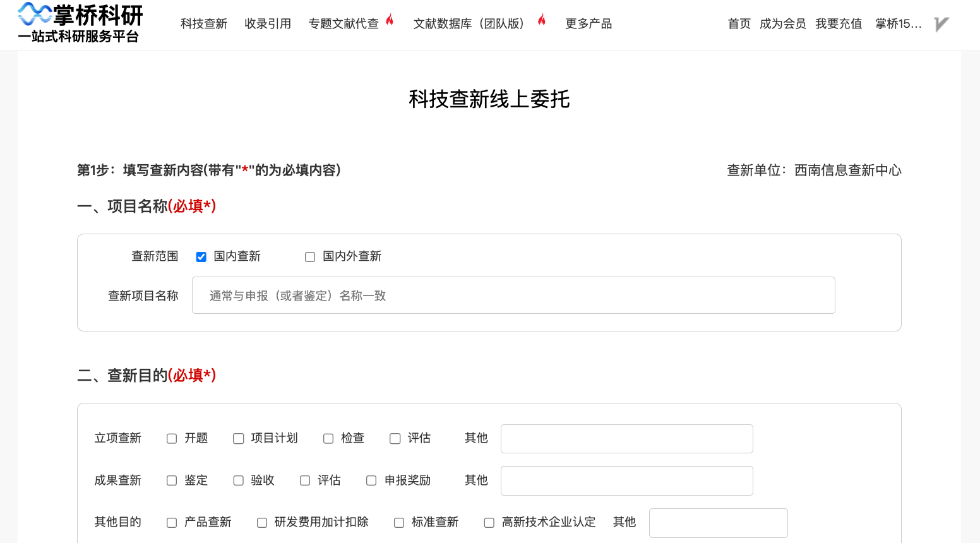
Task: Check the 高新技术企业认定 checkbox
Action: coord(489,523)
